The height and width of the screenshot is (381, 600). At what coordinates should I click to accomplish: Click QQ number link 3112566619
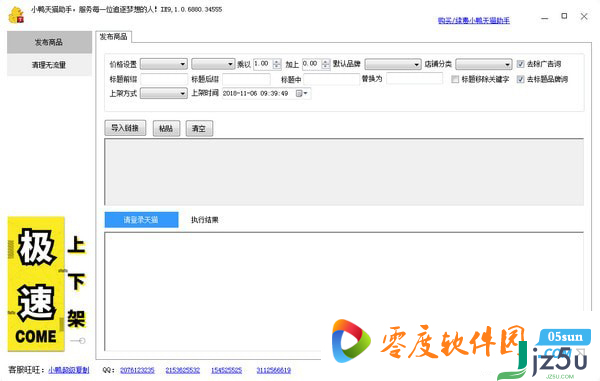click(x=274, y=370)
